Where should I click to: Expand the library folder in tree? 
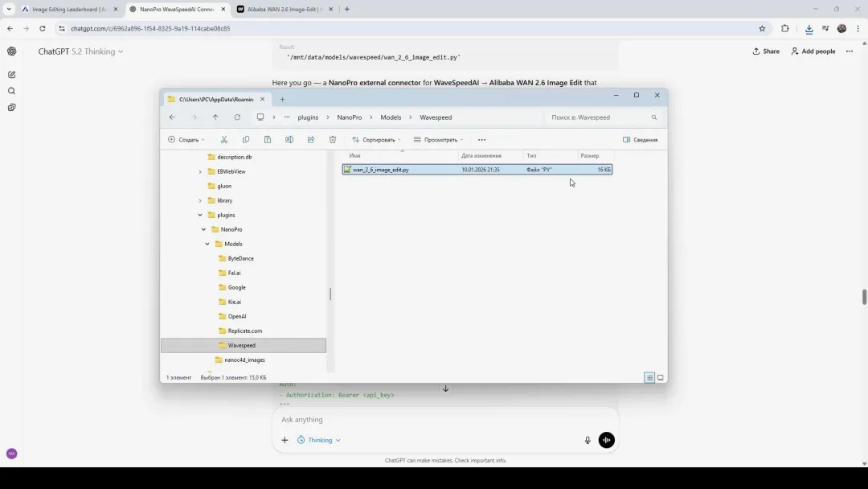pyautogui.click(x=200, y=200)
